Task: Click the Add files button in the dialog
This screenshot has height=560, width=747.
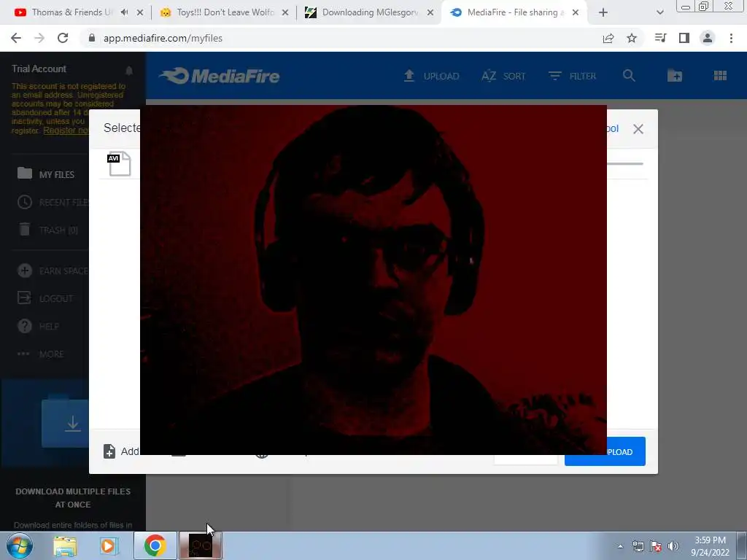Action: click(121, 451)
